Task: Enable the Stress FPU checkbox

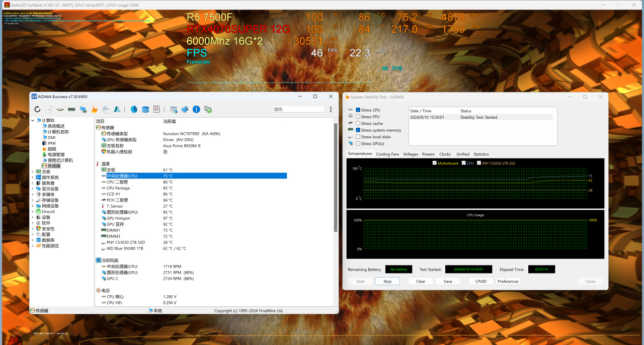Action: (x=358, y=117)
